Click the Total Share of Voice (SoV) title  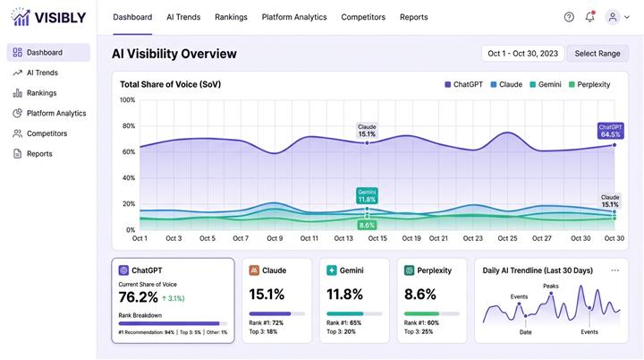tap(171, 84)
